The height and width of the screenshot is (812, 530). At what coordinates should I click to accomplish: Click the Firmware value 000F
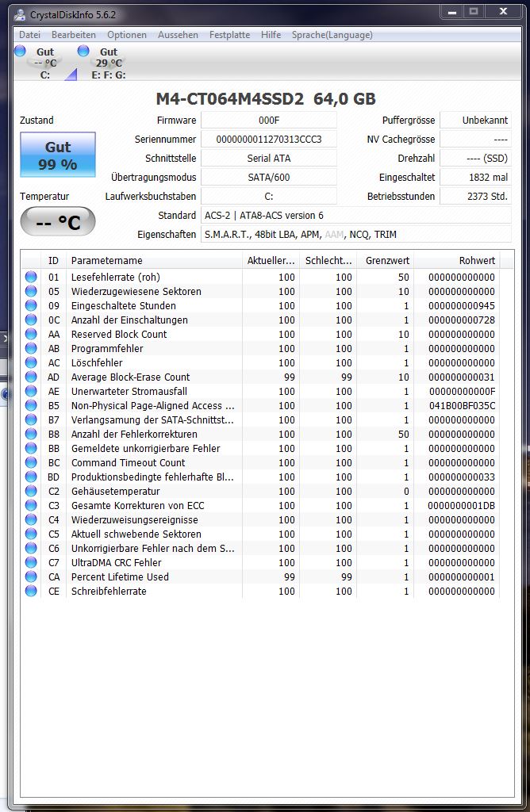(269, 121)
